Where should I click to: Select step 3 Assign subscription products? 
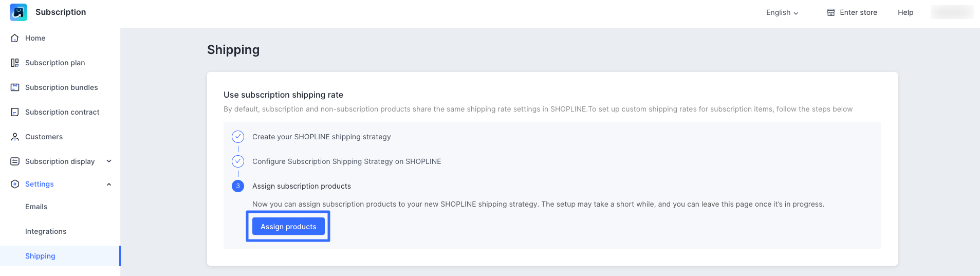point(238,186)
